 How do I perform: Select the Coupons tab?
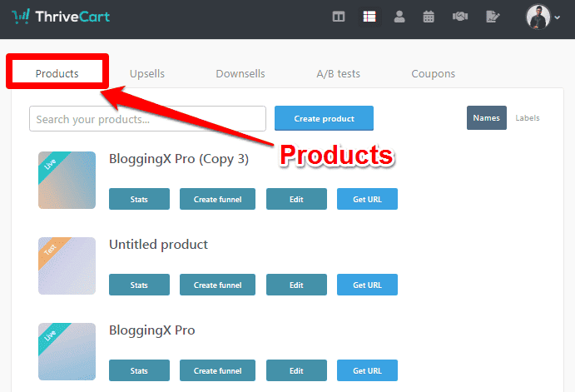[433, 73]
